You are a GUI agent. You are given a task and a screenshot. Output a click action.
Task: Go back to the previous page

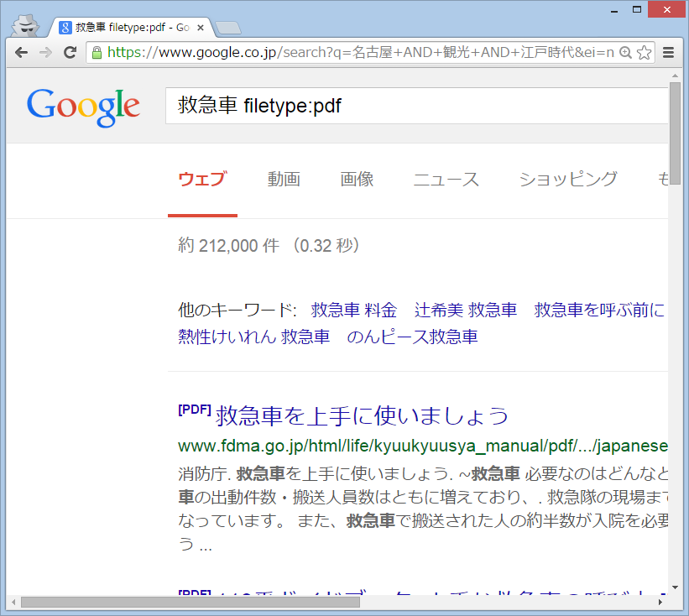[21, 53]
